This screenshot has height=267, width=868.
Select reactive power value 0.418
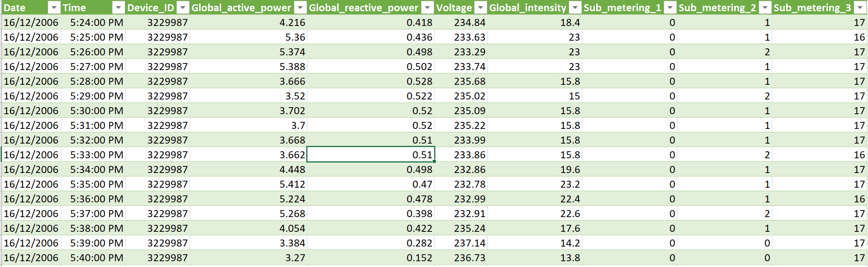click(371, 22)
